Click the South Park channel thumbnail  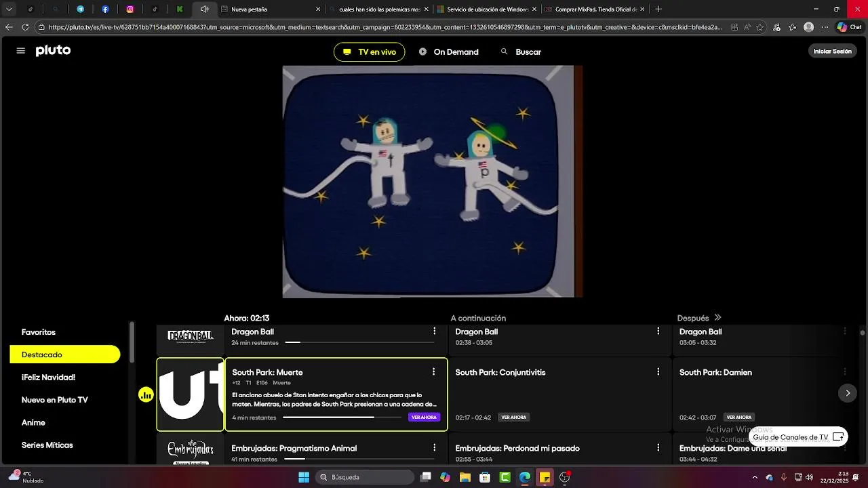tap(191, 394)
